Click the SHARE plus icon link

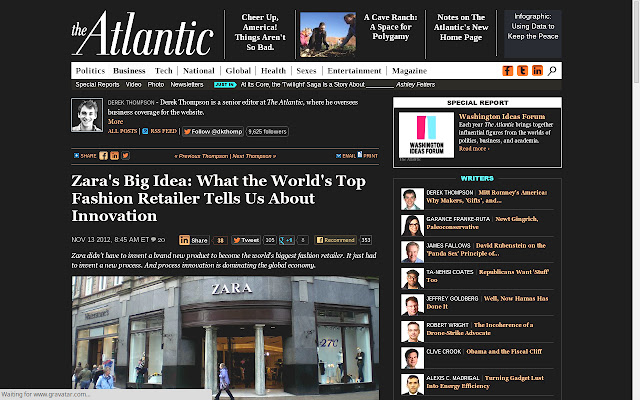click(x=85, y=156)
